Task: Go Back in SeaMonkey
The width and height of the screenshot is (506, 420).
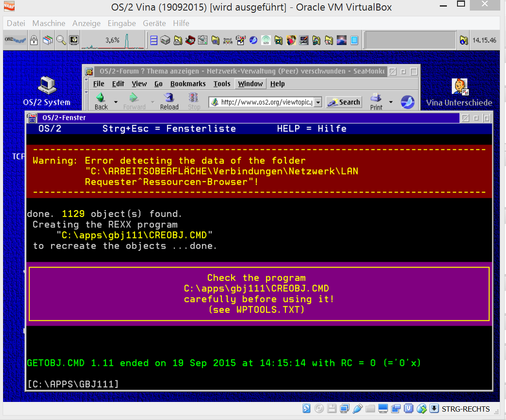Action: pos(101,101)
